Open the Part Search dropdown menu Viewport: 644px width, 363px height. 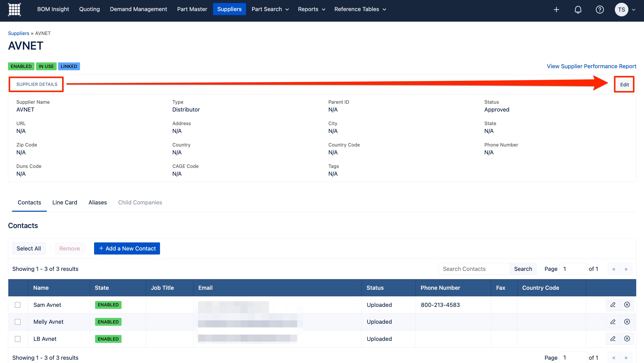coord(270,9)
